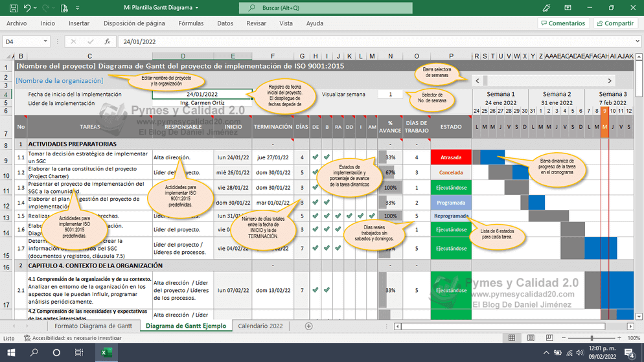This screenshot has width=644, height=362.
Task: Click the Compartir button
Action: 615,23
